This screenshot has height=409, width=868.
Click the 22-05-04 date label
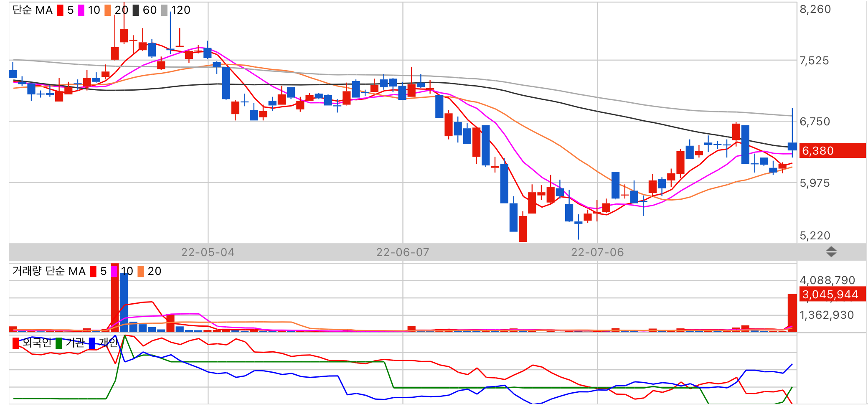click(208, 252)
